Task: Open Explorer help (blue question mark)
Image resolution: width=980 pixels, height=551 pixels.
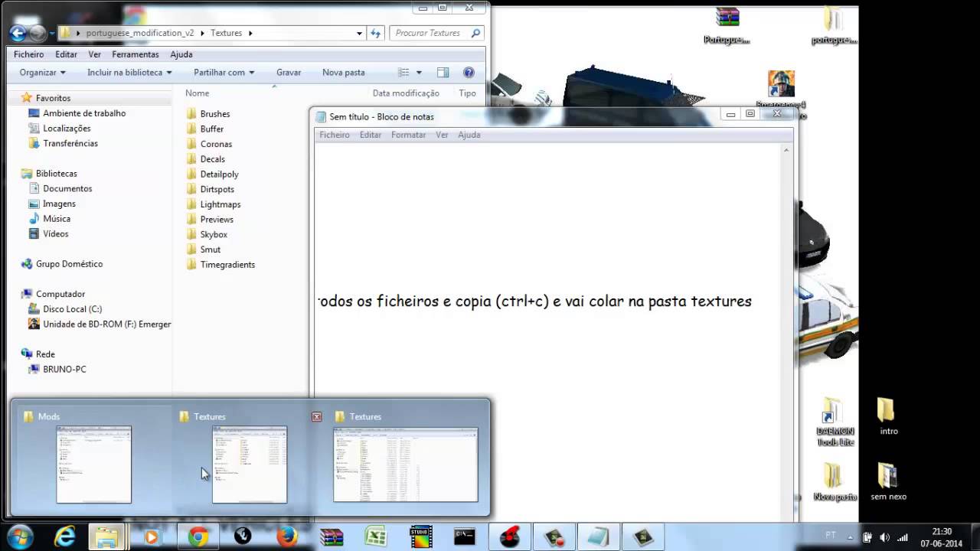Action: 469,73
